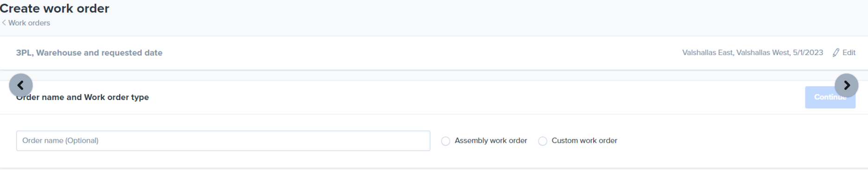
Task: Go back to the Work orders page
Action: click(x=29, y=23)
